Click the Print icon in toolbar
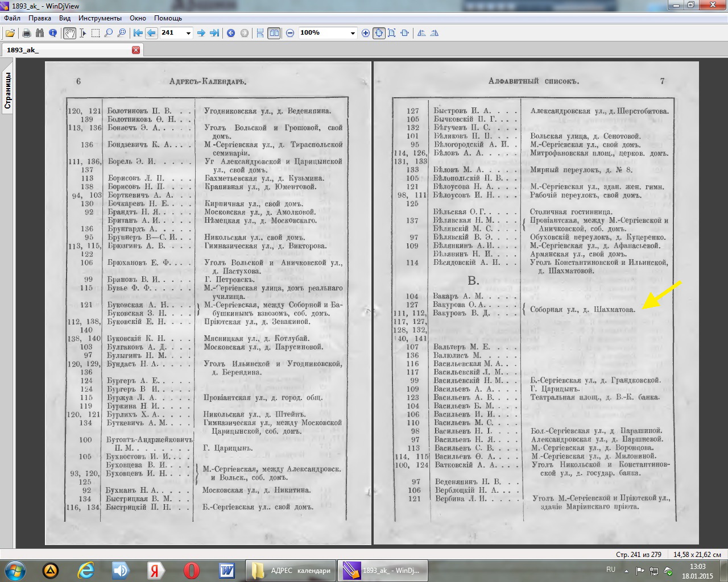This screenshot has width=728, height=582. click(26, 33)
